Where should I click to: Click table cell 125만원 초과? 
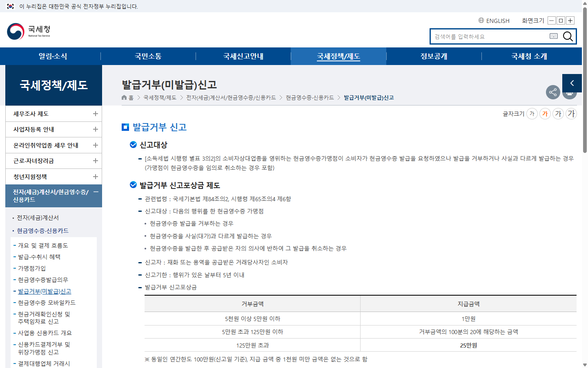pos(252,345)
